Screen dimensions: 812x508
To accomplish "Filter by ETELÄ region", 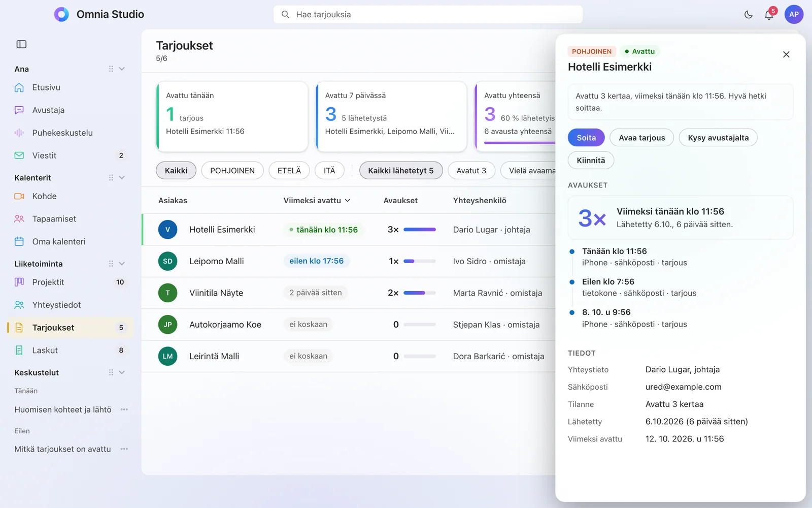I will tap(289, 171).
